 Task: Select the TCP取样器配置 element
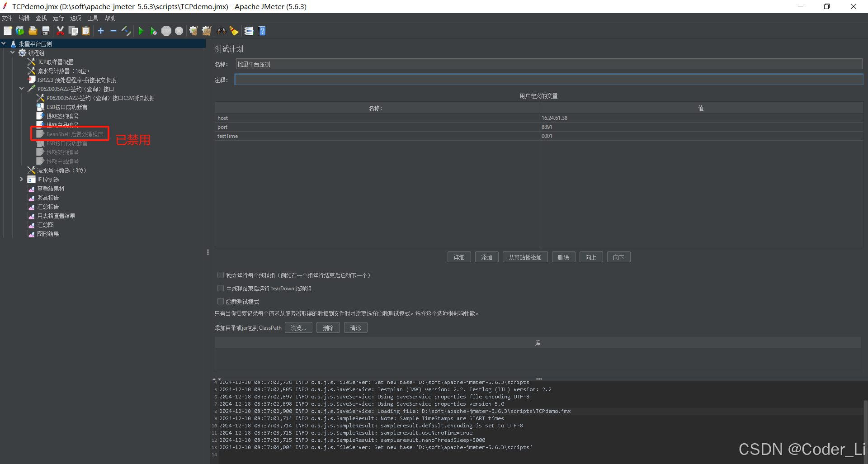(55, 62)
